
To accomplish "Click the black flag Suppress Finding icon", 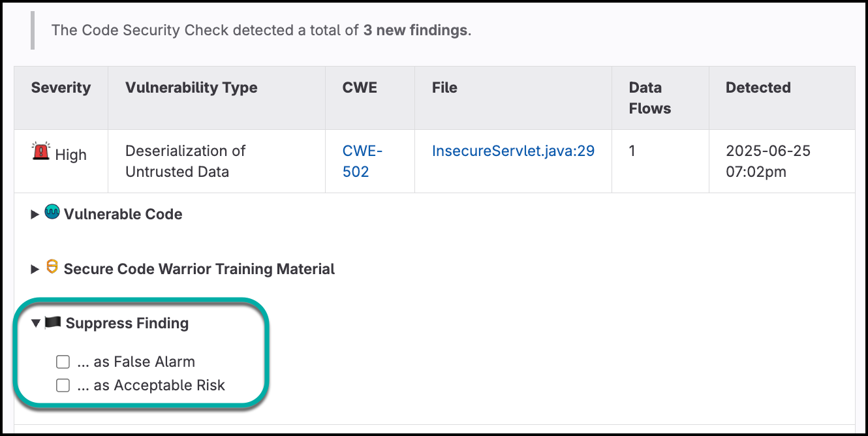I will (53, 323).
